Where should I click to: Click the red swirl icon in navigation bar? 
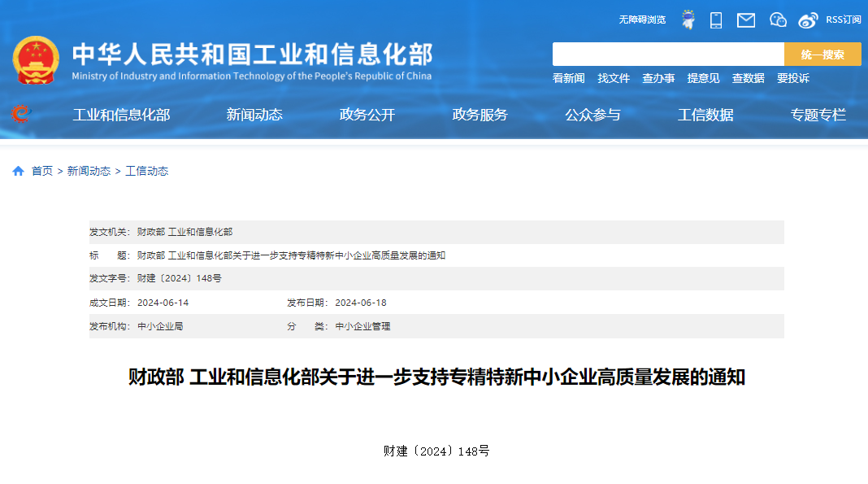click(x=20, y=115)
